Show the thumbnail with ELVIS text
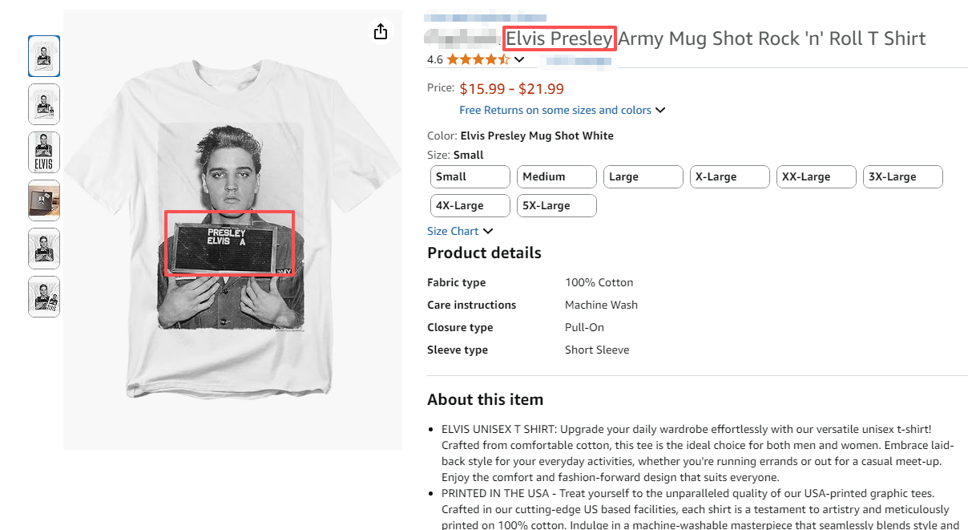 (44, 152)
